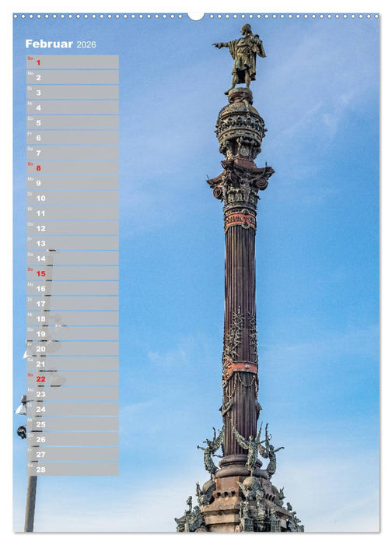Select the date row 14
This screenshot has width=392, height=545.
pos(72,258)
